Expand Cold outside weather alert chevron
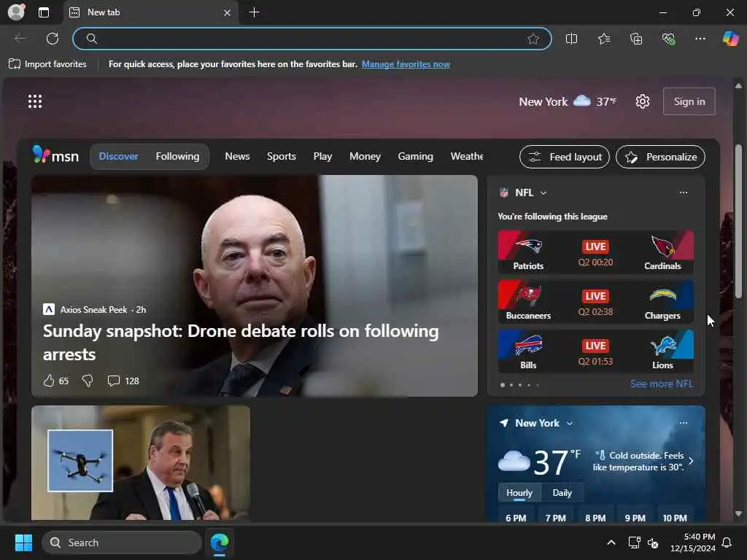The width and height of the screenshot is (747, 560). (x=691, y=461)
